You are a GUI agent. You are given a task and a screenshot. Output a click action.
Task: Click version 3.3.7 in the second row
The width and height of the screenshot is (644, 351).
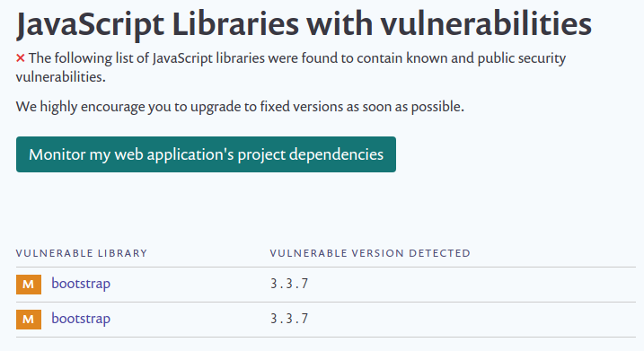(289, 319)
